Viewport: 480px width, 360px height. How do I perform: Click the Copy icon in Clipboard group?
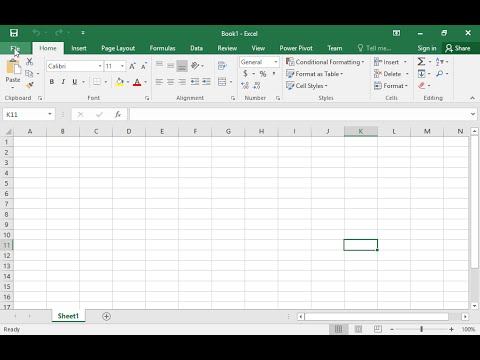click(x=29, y=73)
